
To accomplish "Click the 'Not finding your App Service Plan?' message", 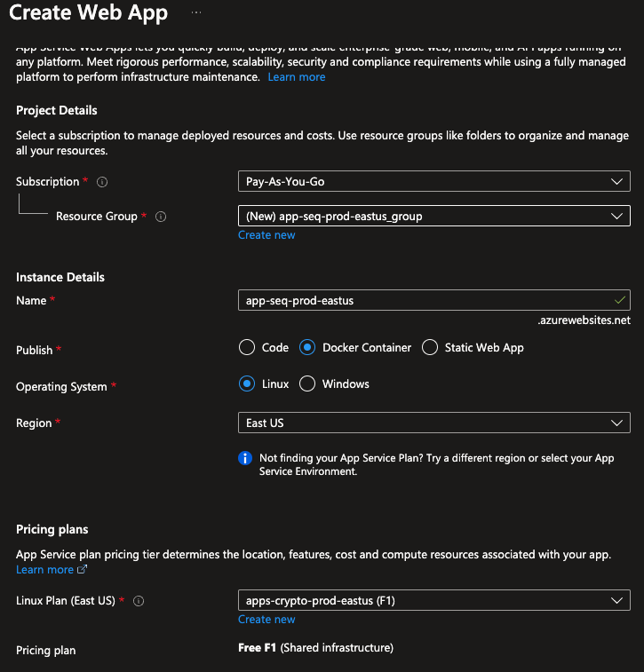I will pos(436,464).
